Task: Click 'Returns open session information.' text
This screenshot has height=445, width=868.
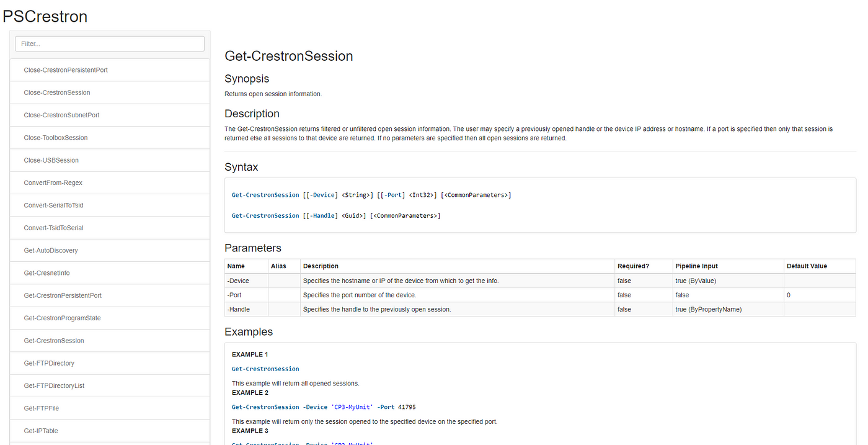Action: 273,94
